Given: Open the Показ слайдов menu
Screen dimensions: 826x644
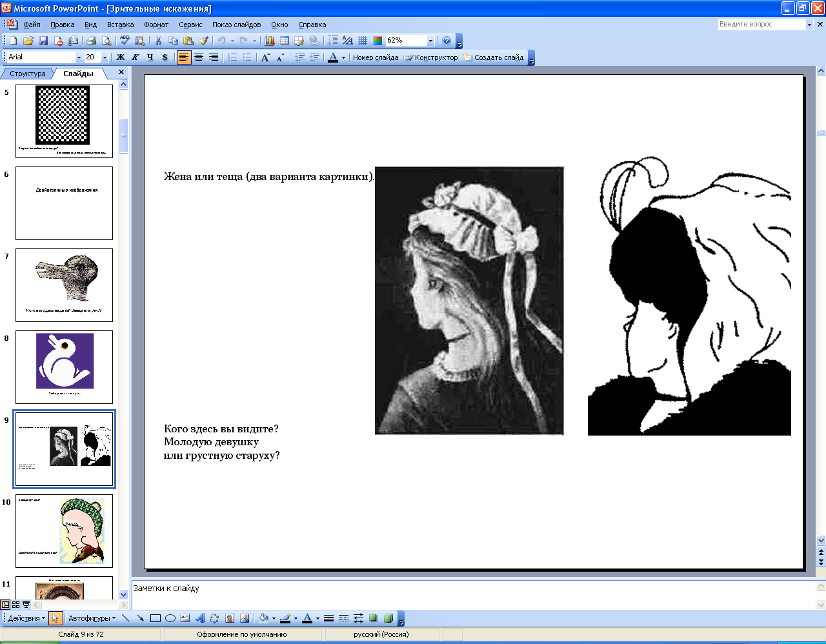Looking at the screenshot, I should point(237,25).
